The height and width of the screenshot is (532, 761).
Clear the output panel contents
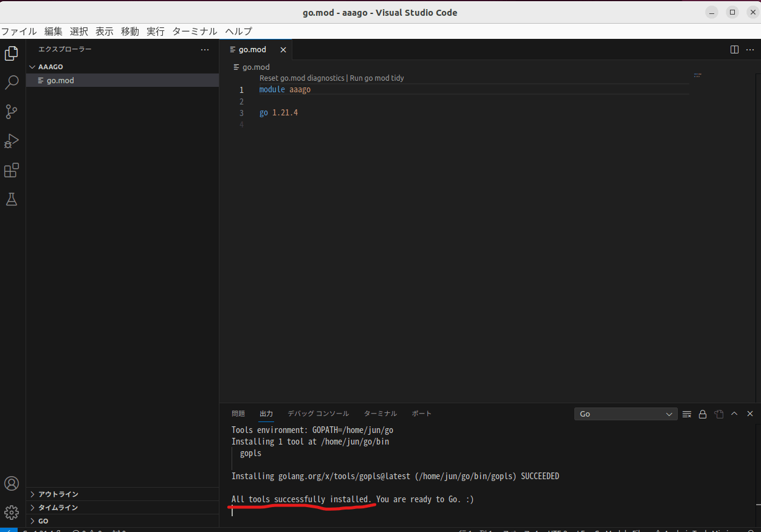click(687, 414)
